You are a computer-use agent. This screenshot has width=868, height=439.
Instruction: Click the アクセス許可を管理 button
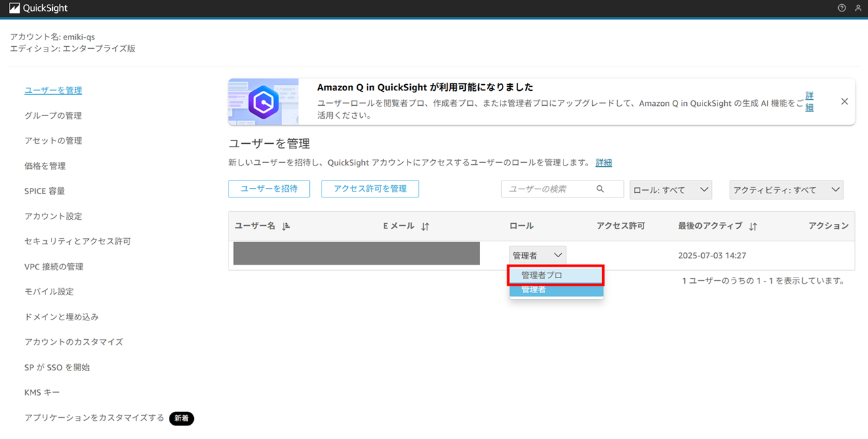coord(370,189)
